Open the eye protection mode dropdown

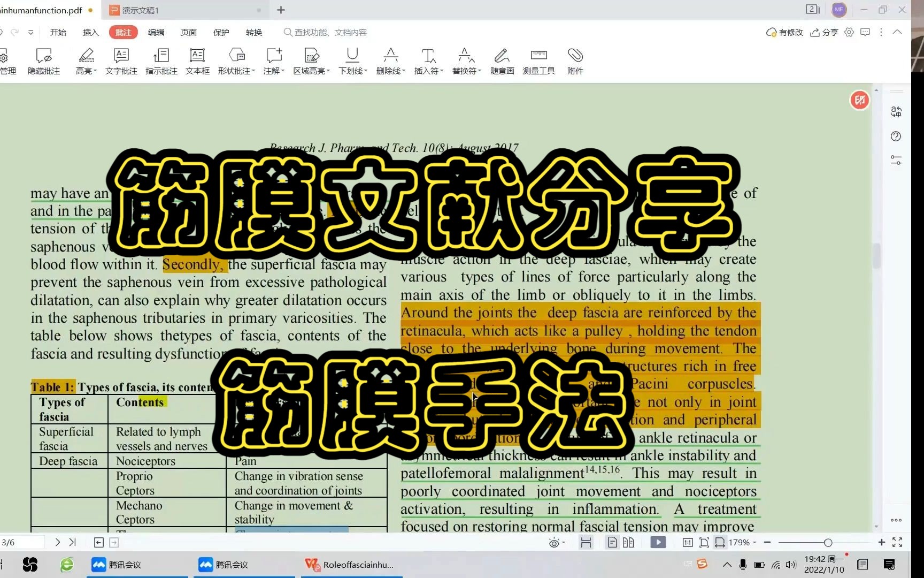pyautogui.click(x=557, y=543)
